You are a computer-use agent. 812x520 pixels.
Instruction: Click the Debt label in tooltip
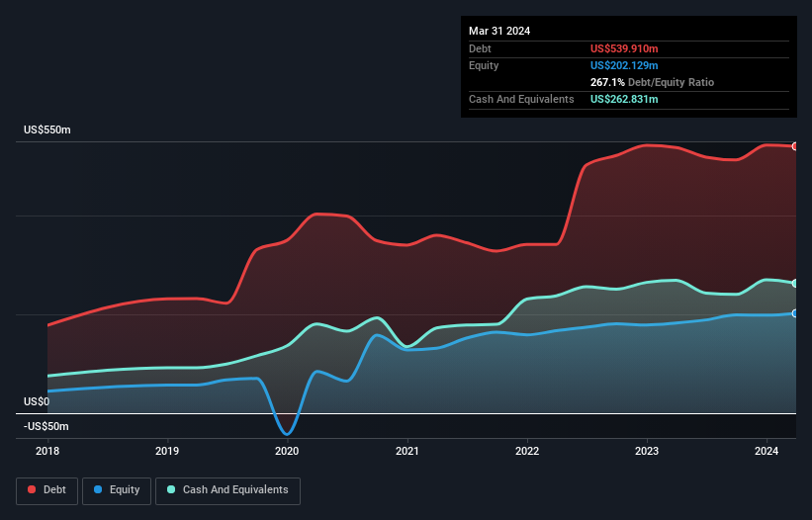[x=480, y=48]
